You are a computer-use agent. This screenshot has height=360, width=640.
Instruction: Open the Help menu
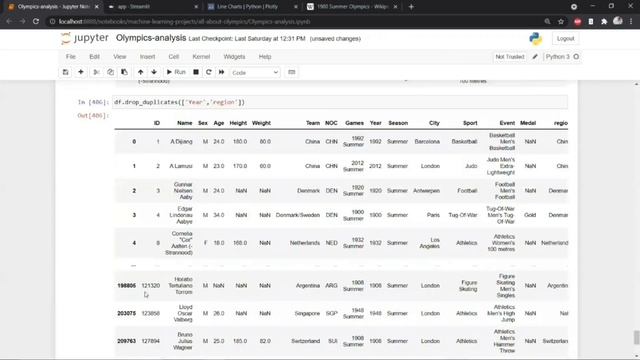[265, 57]
